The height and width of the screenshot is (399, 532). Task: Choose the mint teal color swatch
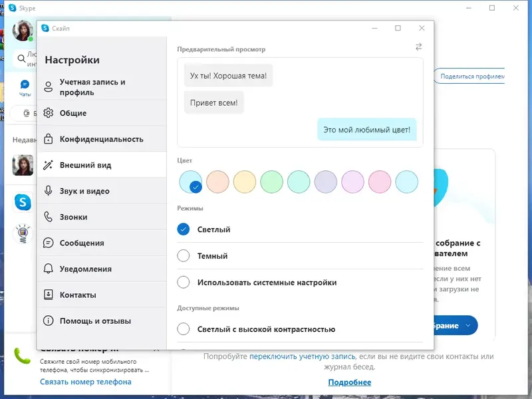pos(299,182)
